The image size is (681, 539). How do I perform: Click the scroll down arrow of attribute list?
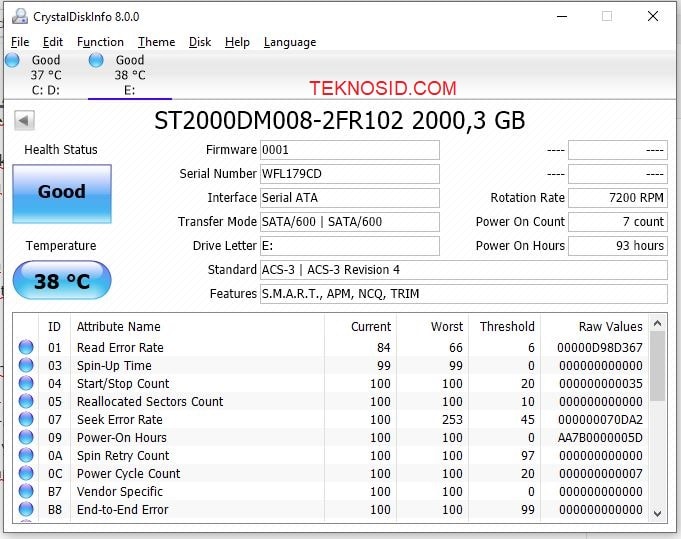[x=658, y=513]
